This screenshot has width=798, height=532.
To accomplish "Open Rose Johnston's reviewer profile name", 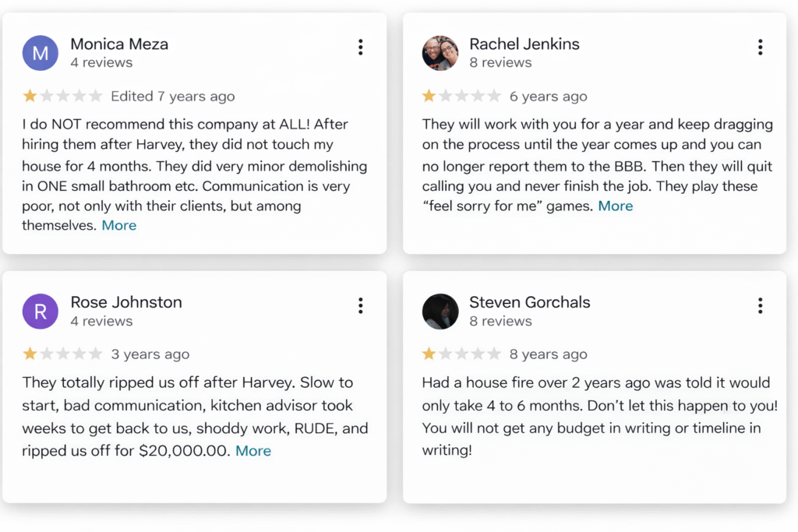I will coord(126,302).
